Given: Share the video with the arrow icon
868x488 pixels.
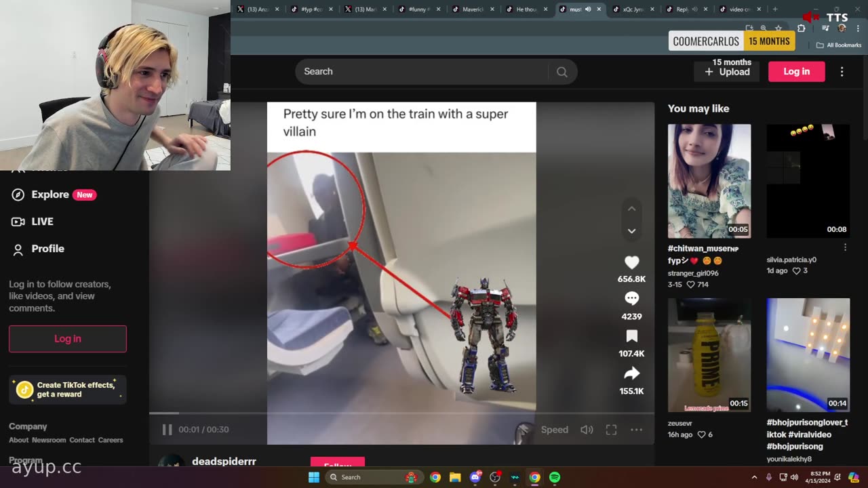Looking at the screenshot, I should click(x=631, y=373).
